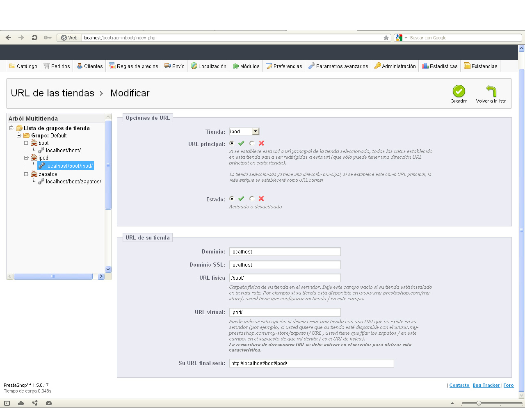The height and width of the screenshot is (420, 525).
Task: Click the browser Forward arrow
Action: click(x=21, y=37)
